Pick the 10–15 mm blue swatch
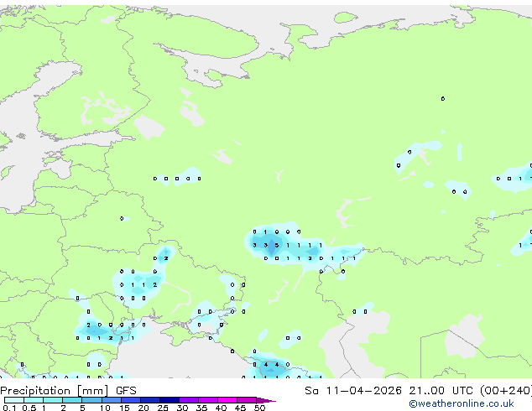The image size is (532, 411). click(112, 400)
